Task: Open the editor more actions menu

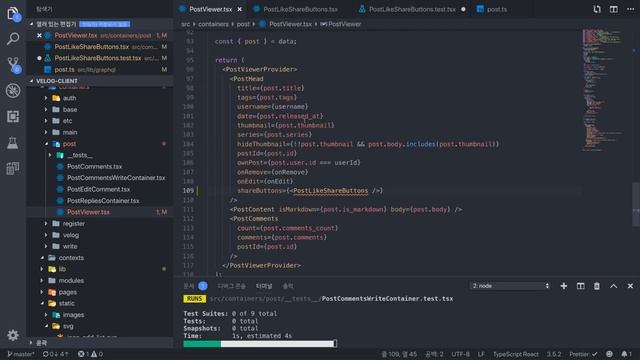Action: 631,9
